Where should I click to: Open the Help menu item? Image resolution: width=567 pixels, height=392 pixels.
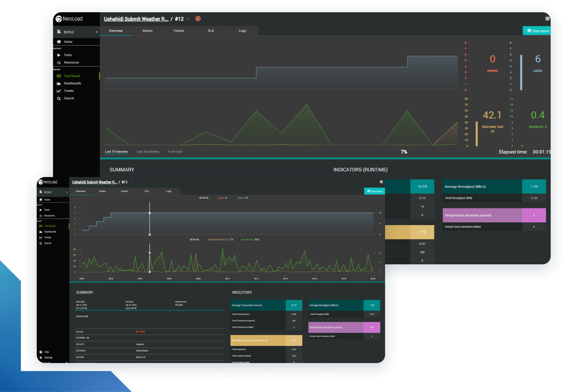pos(46,352)
